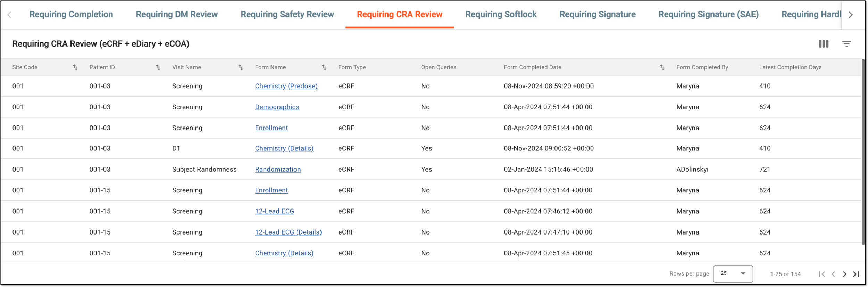
Task: Switch to Requiring Safety Review tab
Action: coord(287,14)
